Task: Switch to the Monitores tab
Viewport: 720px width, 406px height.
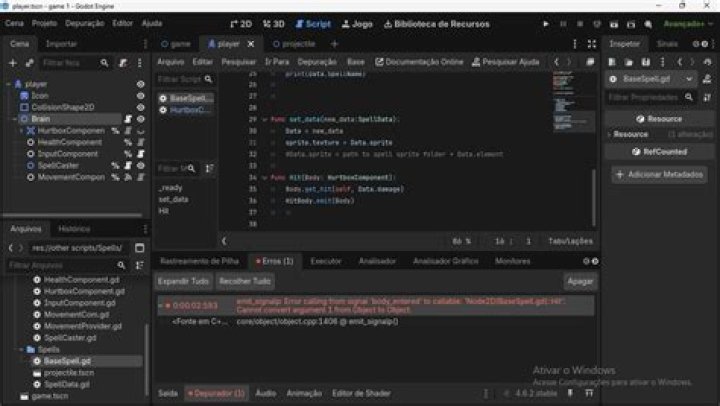Action: (x=512, y=261)
